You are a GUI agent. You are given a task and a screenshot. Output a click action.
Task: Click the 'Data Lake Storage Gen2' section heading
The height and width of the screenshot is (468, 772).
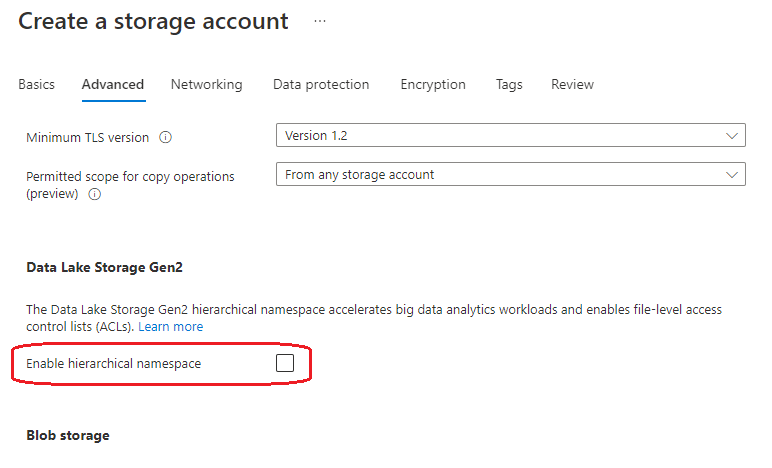[105, 267]
